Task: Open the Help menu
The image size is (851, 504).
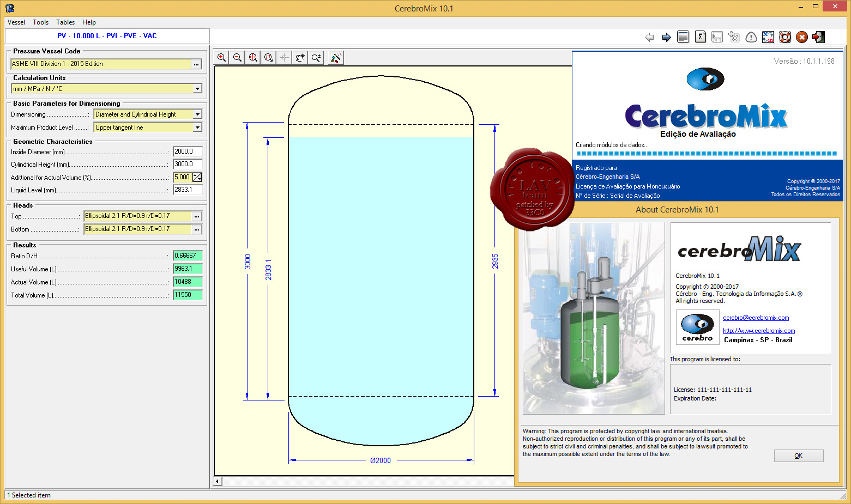Action: 89,22
